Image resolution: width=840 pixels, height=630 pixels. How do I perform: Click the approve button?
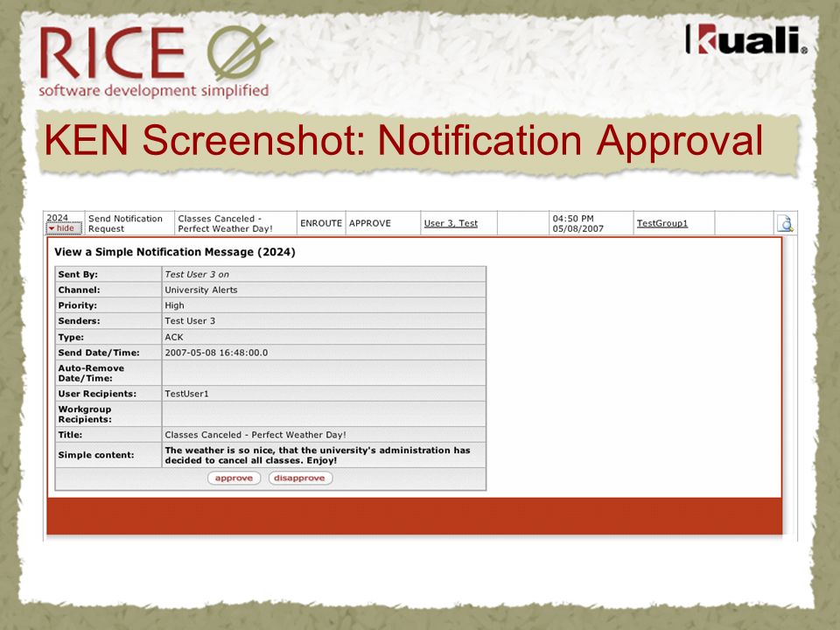(234, 478)
